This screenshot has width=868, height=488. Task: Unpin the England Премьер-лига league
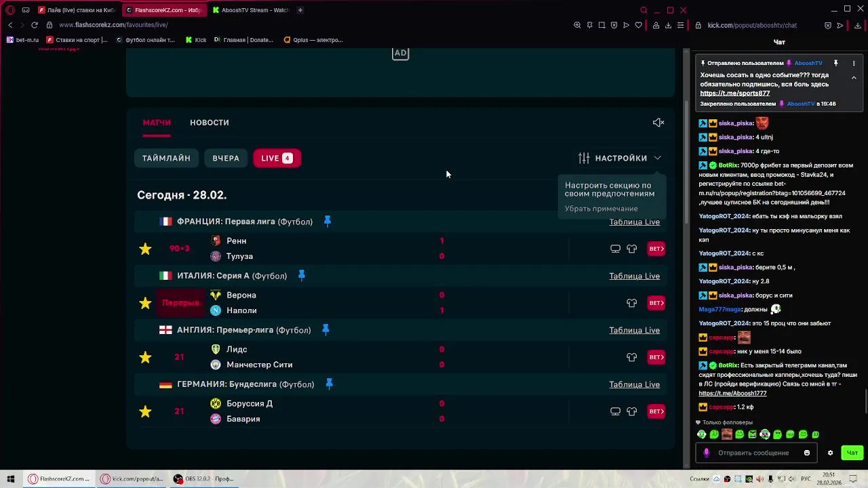pos(325,330)
